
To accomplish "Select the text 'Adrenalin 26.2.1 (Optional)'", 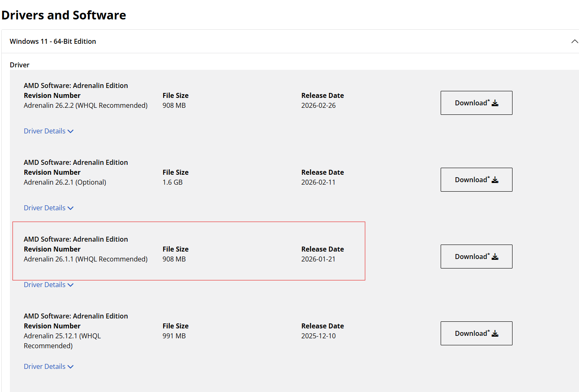I will pyautogui.click(x=65, y=182).
